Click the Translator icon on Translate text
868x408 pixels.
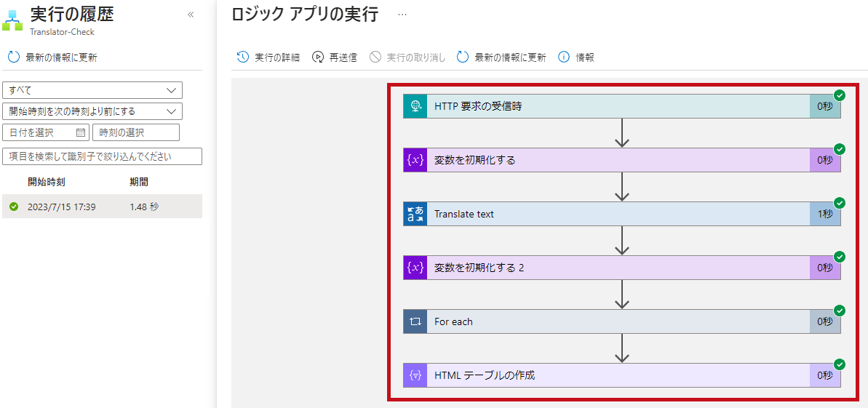[415, 214]
